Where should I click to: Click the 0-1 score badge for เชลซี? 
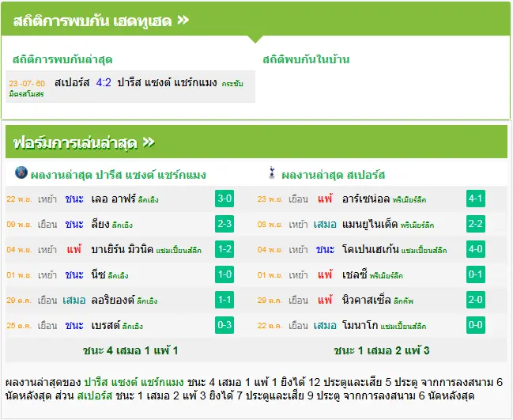[x=476, y=274]
